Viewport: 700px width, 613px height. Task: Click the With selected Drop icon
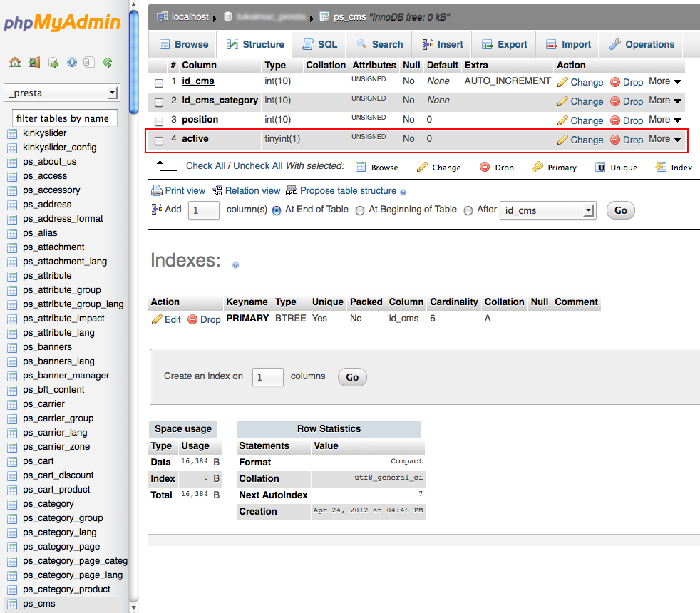tap(485, 167)
